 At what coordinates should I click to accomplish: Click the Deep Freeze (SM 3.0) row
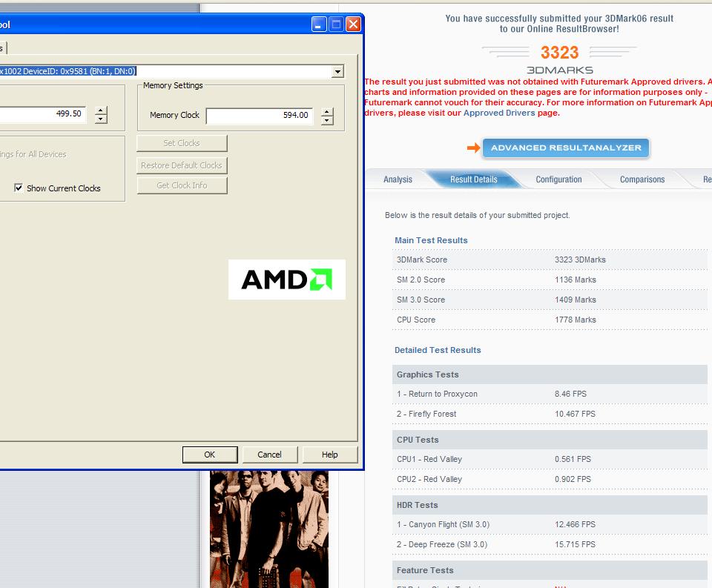[550, 544]
